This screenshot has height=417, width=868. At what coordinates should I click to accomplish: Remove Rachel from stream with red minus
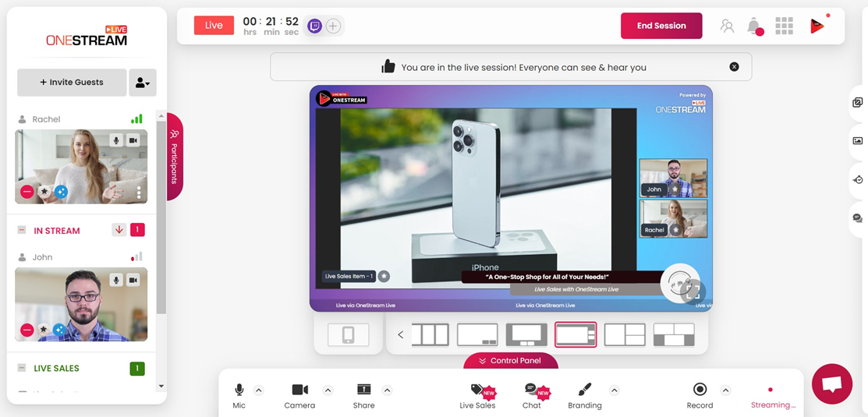[x=27, y=192]
